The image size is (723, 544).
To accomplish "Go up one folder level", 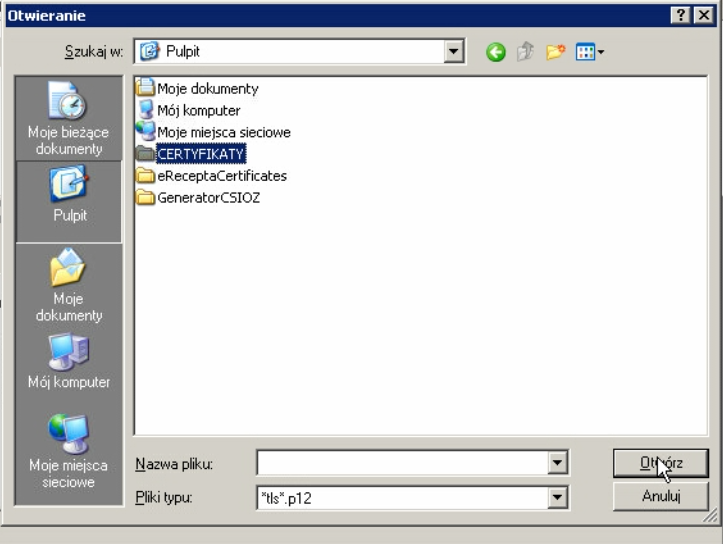I will click(x=522, y=51).
